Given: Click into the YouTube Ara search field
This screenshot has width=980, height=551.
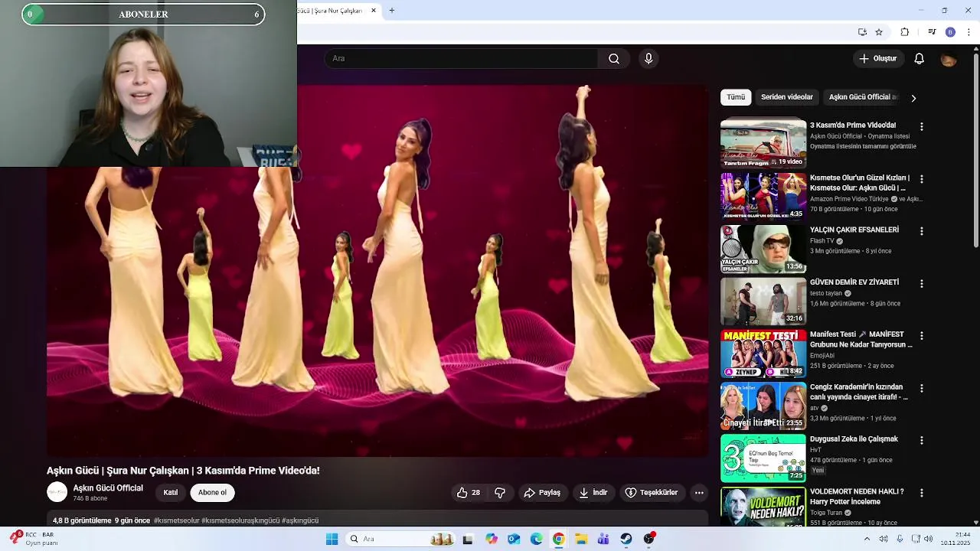Looking at the screenshot, I should pos(462,59).
